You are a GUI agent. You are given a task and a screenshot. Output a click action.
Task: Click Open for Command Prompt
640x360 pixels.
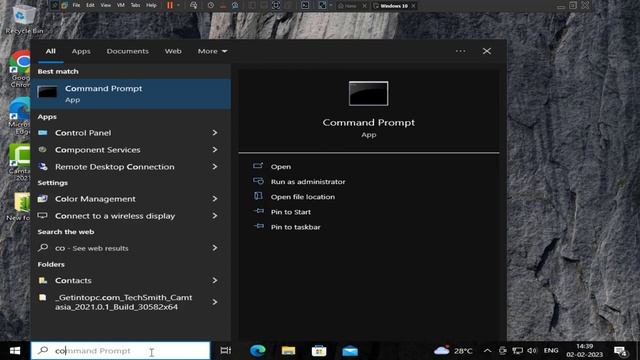click(281, 167)
